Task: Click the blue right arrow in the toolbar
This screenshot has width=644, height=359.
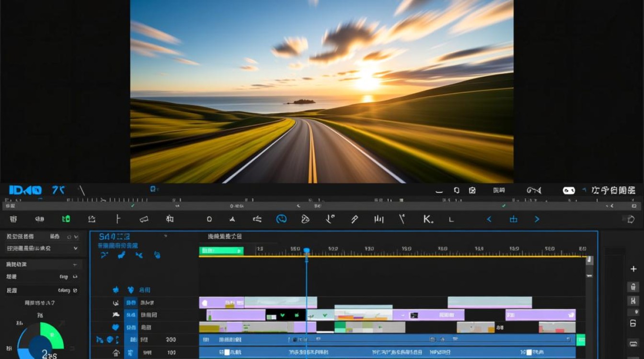Action: pyautogui.click(x=537, y=219)
